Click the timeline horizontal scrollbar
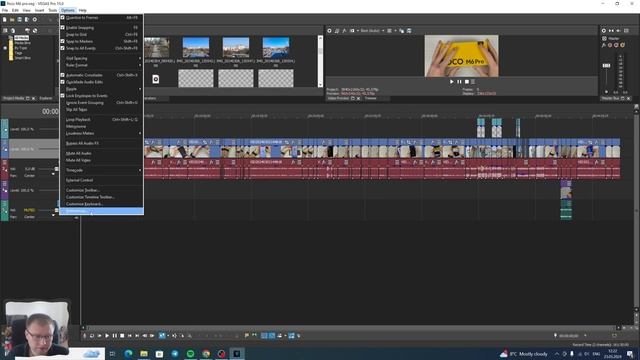The height and width of the screenshot is (360, 640). [351, 327]
